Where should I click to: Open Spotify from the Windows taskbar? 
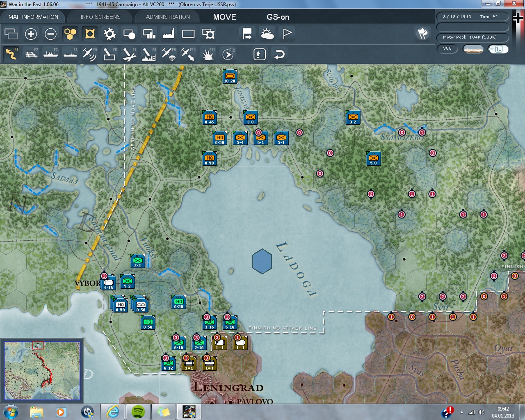click(138, 411)
